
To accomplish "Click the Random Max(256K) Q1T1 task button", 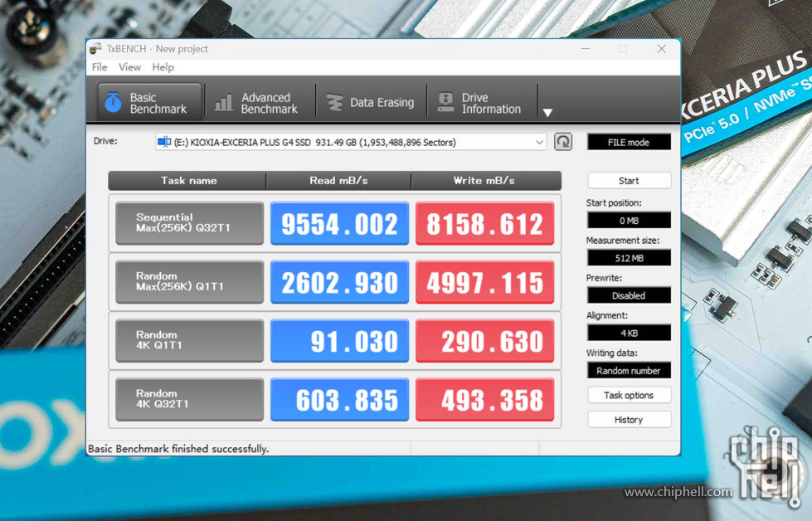I will (190, 282).
